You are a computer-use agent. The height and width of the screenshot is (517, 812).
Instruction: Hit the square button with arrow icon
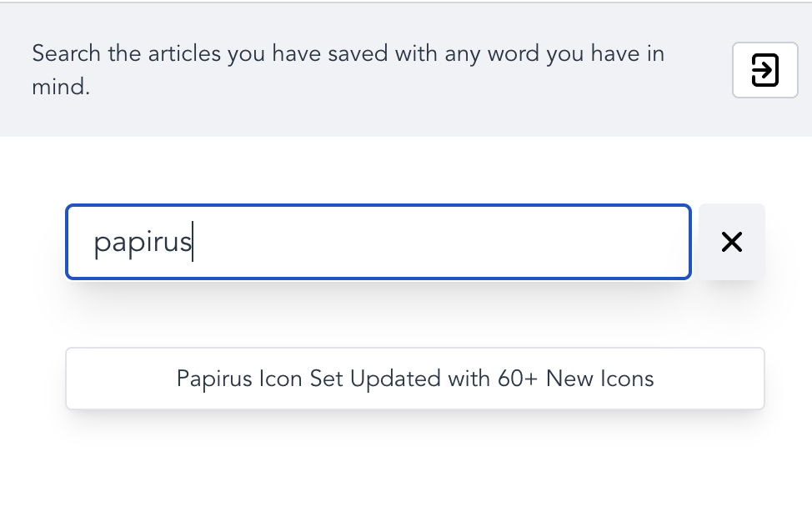click(764, 70)
